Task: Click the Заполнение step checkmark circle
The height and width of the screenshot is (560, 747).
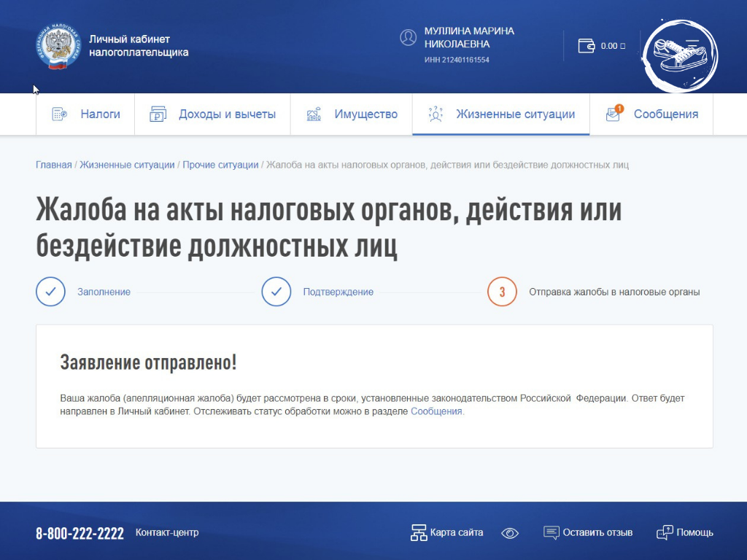Action: tap(50, 292)
